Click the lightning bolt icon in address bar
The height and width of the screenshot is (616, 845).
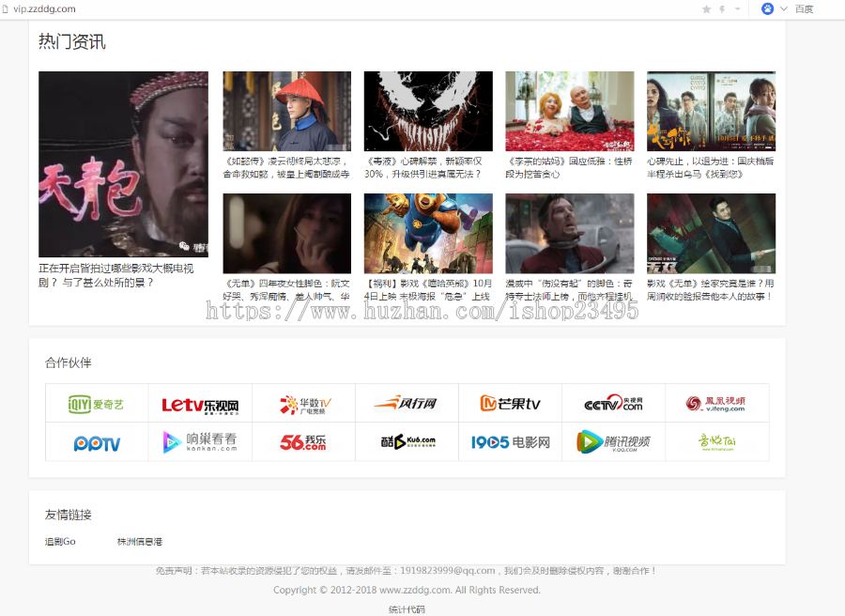(722, 9)
